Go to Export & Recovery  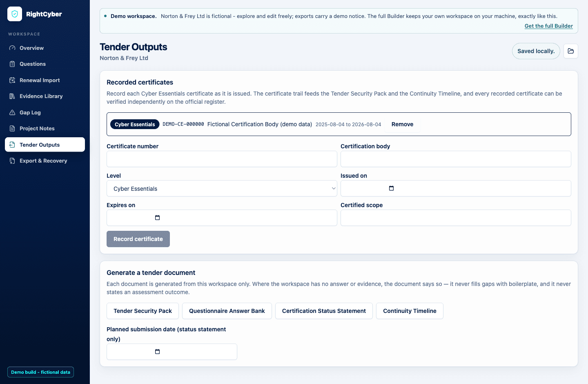(x=45, y=161)
